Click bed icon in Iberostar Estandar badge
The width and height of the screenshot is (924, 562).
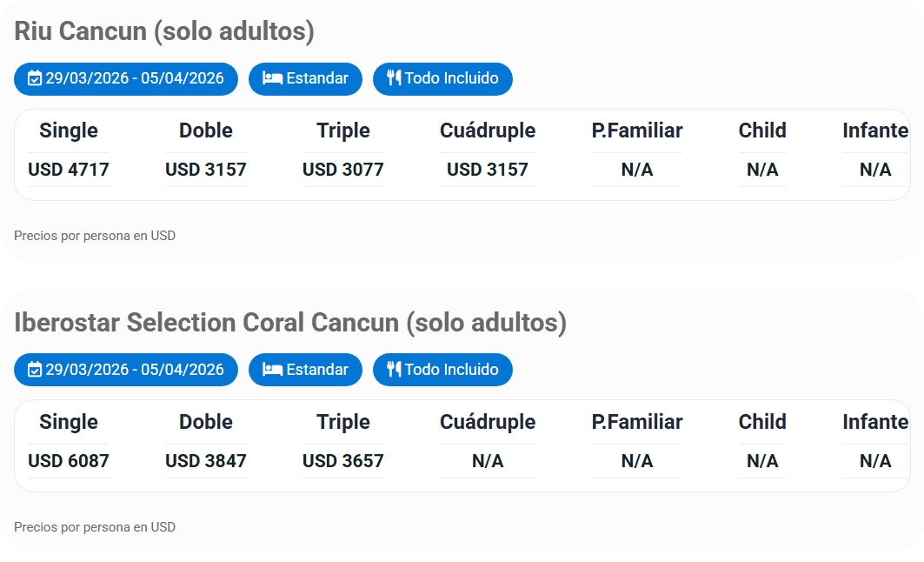point(272,370)
